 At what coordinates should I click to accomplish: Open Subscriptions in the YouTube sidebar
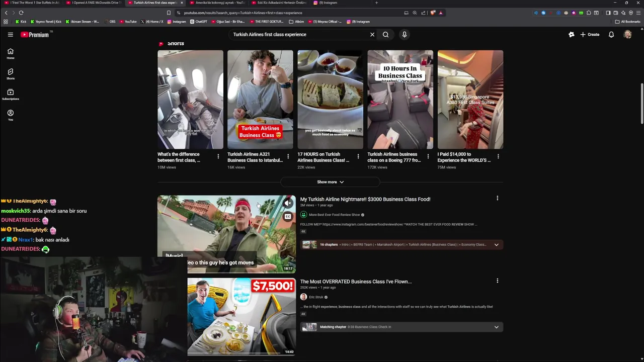tap(10, 95)
